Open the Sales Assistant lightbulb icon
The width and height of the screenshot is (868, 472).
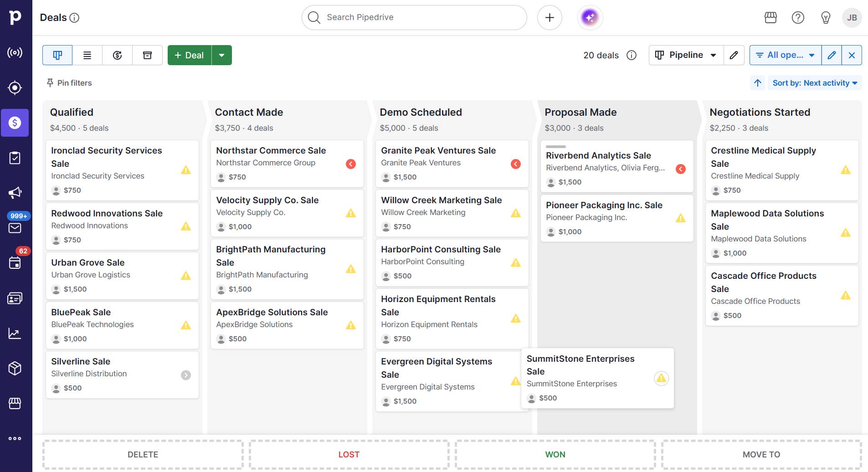(x=826, y=17)
